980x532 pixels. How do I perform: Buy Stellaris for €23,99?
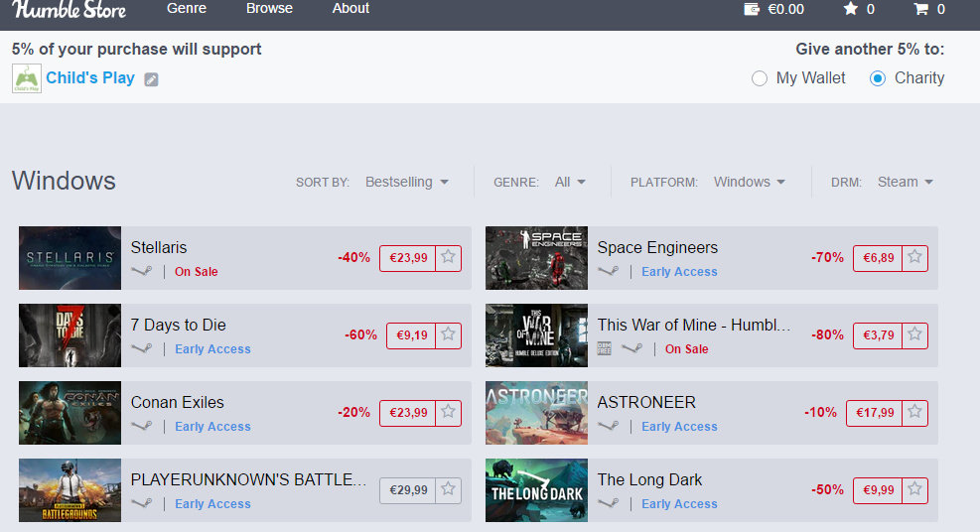(x=408, y=257)
